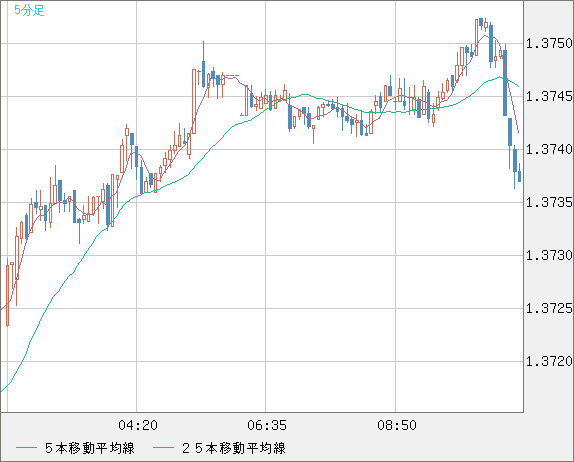
Task: Select the 1.3750 price axis label
Action: 549,44
